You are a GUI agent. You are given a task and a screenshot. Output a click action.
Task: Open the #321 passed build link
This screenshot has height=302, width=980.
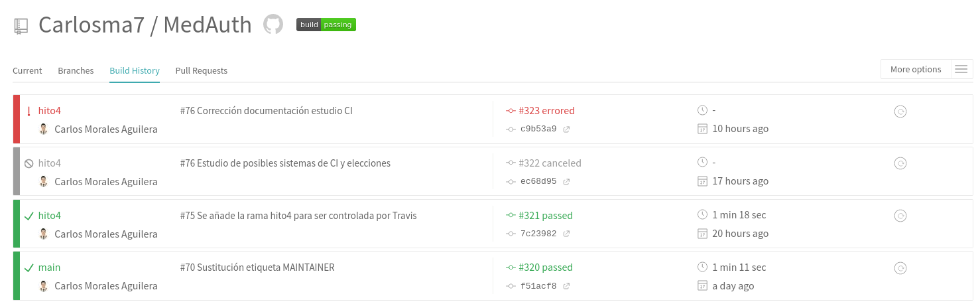[x=546, y=216]
